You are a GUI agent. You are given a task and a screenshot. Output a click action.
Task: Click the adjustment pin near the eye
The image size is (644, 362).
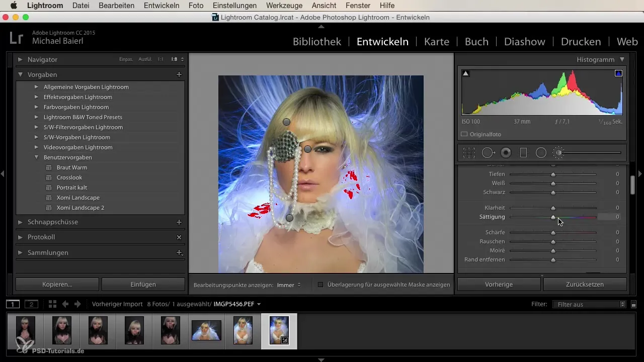point(308,149)
